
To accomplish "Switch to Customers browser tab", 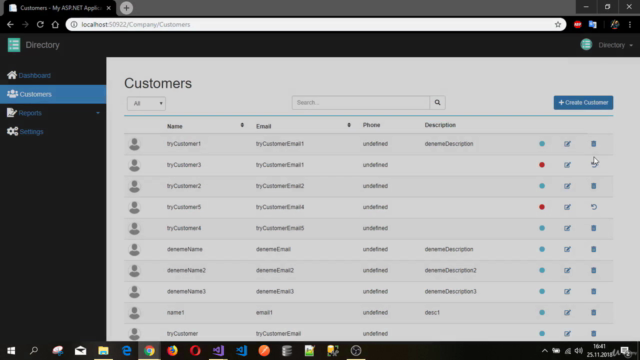I will pos(60,8).
